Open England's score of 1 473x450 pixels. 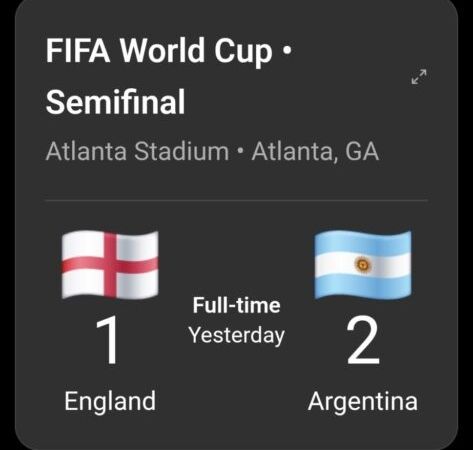pyautogui.click(x=107, y=340)
